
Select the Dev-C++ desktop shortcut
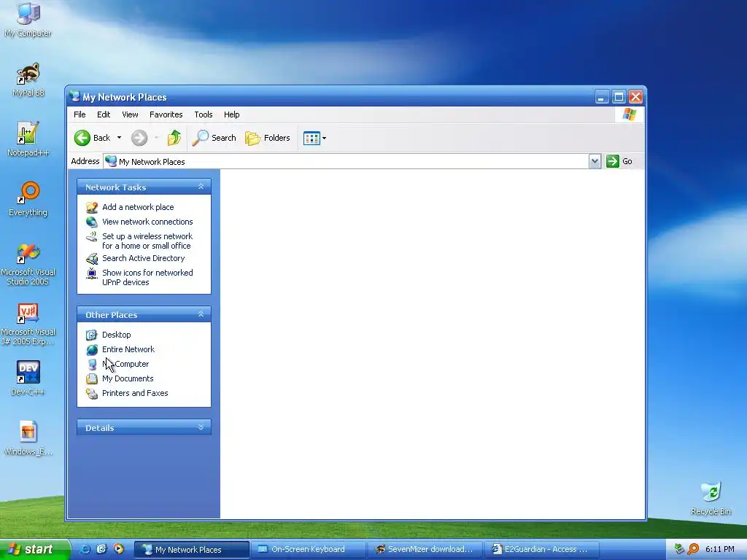28,378
